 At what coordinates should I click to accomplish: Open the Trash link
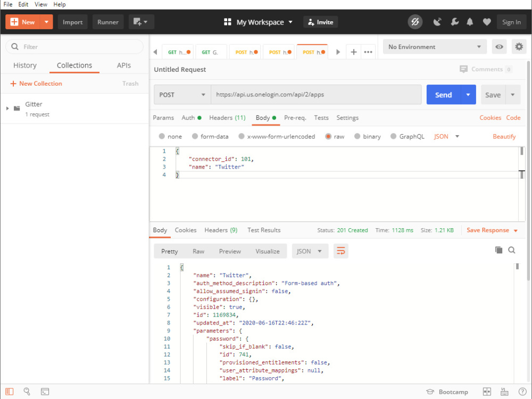(130, 84)
